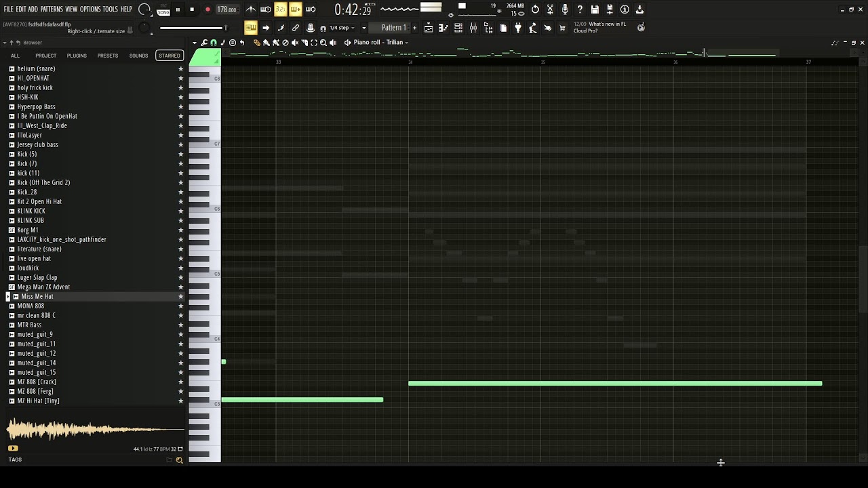Stop playback with the stop button
Screen dimensions: 868x488
coord(192,9)
